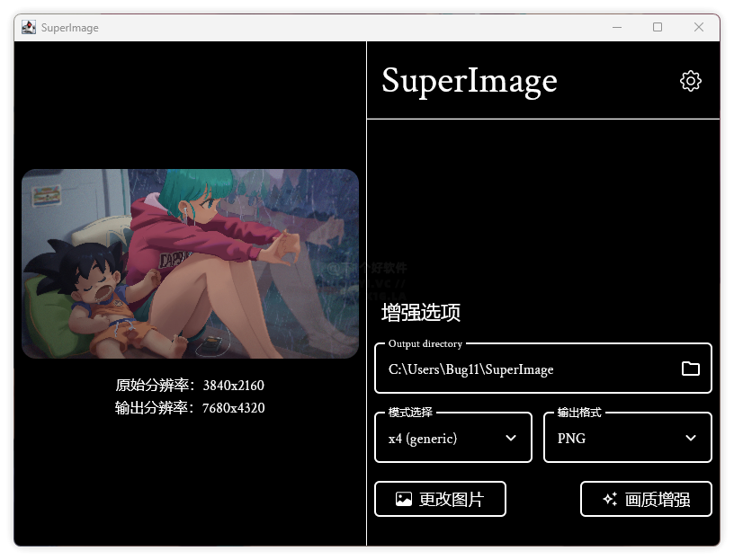Open the 模式选择 dropdown showing x4 (generic)
This screenshot has width=734, height=560.
(x=453, y=438)
